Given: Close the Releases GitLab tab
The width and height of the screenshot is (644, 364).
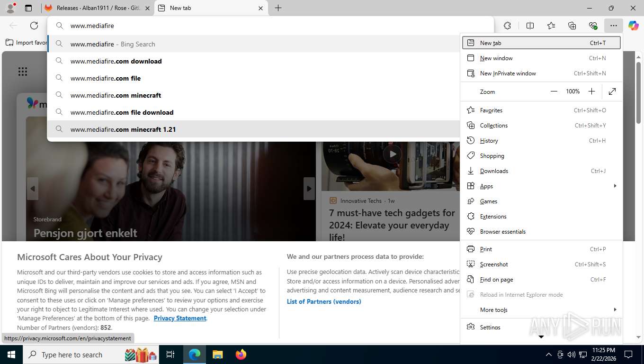Looking at the screenshot, I should click(147, 8).
